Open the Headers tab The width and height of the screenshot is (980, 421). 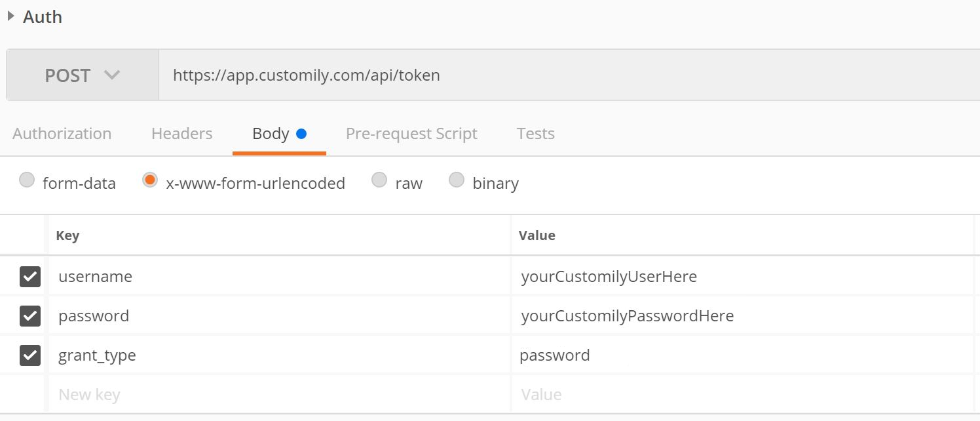pos(181,133)
